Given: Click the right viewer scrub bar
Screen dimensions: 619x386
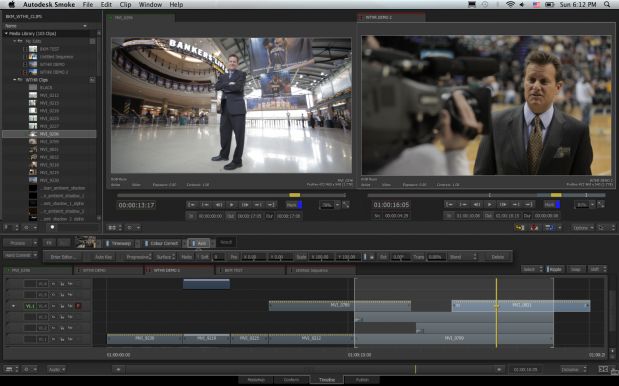Looking at the screenshot, I should pos(486,195).
